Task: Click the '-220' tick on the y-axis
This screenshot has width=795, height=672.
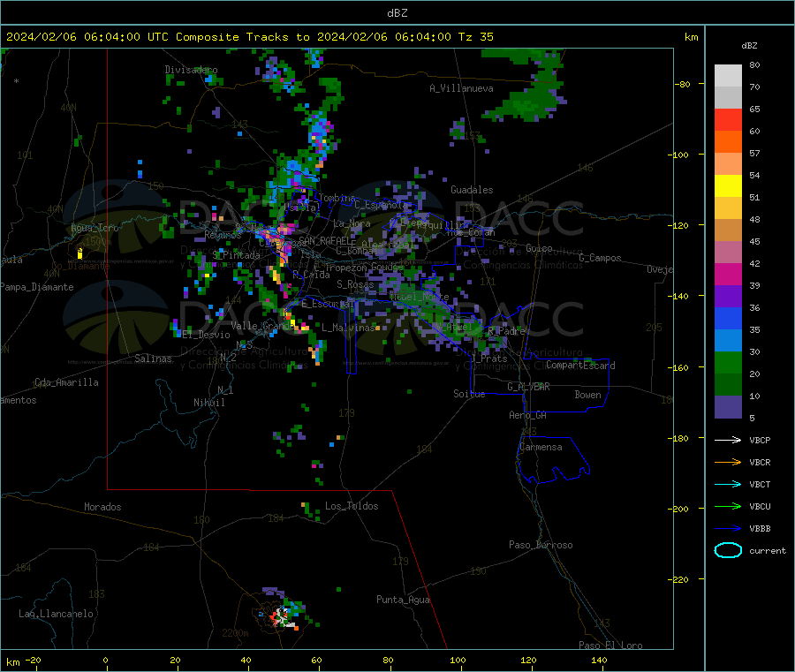Action: (680, 580)
